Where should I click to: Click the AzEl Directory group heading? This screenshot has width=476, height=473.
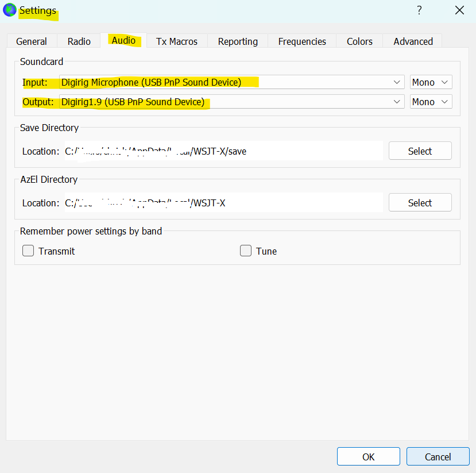click(x=49, y=179)
